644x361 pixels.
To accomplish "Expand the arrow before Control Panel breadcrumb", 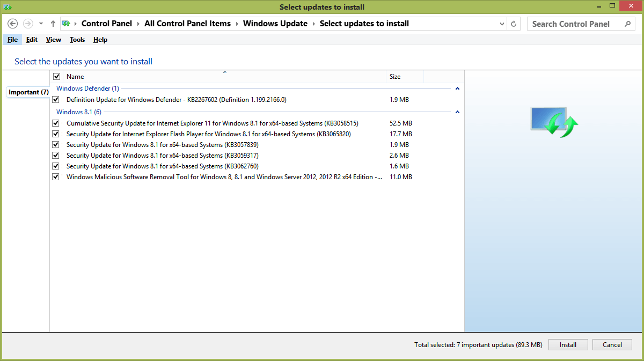I will pos(76,24).
